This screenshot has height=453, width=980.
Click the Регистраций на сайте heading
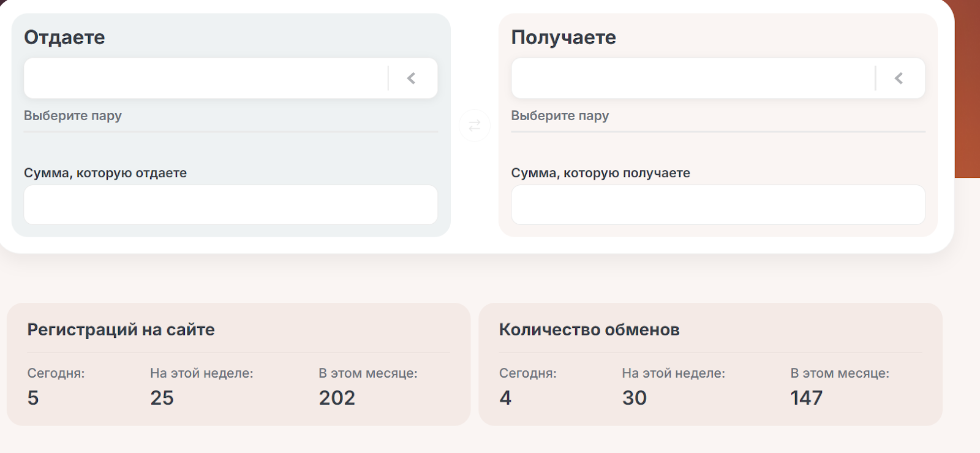coord(121,330)
